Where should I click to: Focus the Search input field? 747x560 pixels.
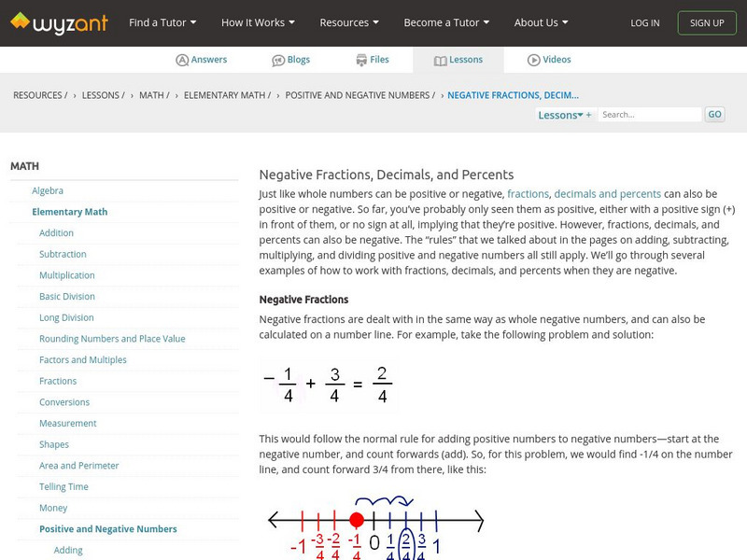point(650,115)
